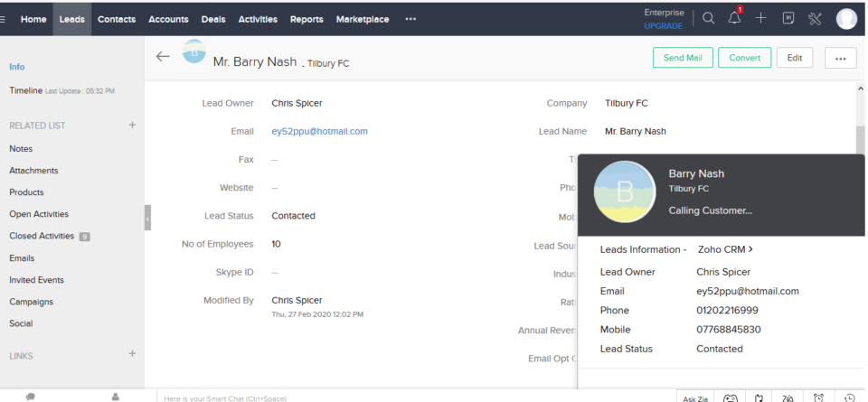The height and width of the screenshot is (402, 868).
Task: Open Notes related list
Action: 21,149
